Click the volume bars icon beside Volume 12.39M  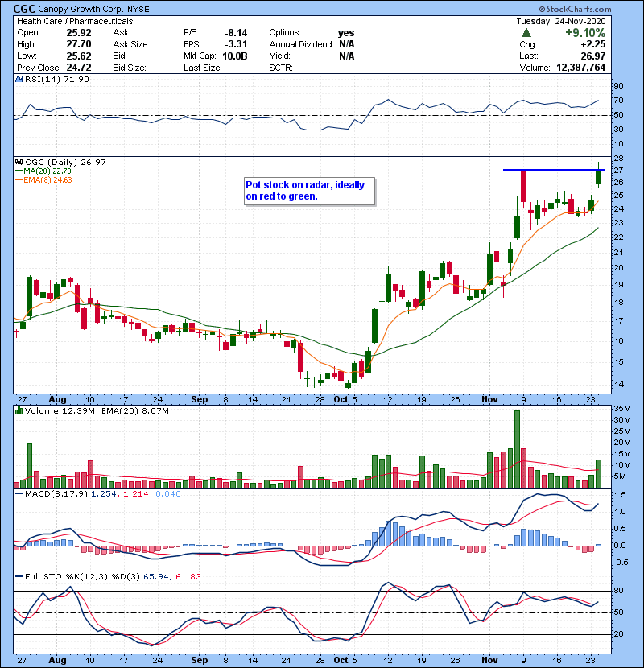coord(19,410)
